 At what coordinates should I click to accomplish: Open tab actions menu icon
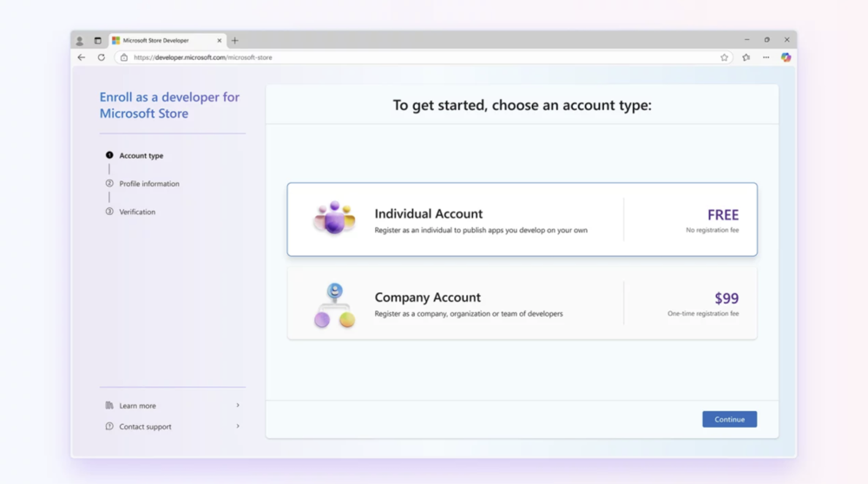pyautogui.click(x=97, y=41)
